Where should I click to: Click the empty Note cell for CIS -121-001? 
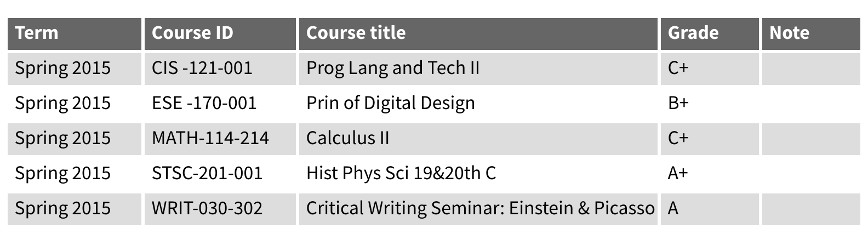pos(810,68)
